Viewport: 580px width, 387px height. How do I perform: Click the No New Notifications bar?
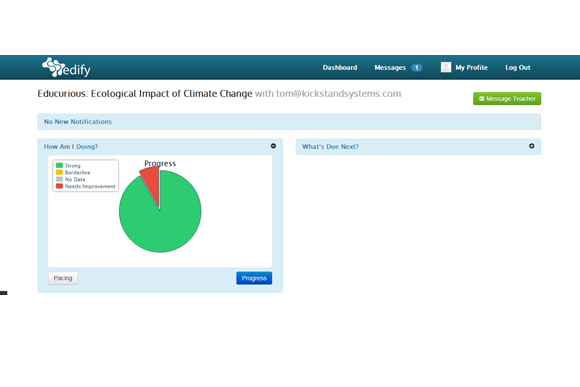289,122
